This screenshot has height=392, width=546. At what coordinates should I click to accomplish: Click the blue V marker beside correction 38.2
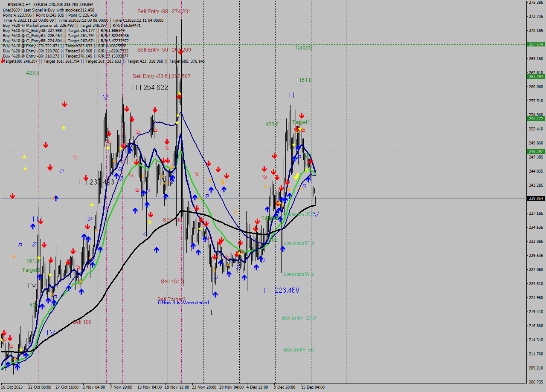316,215
